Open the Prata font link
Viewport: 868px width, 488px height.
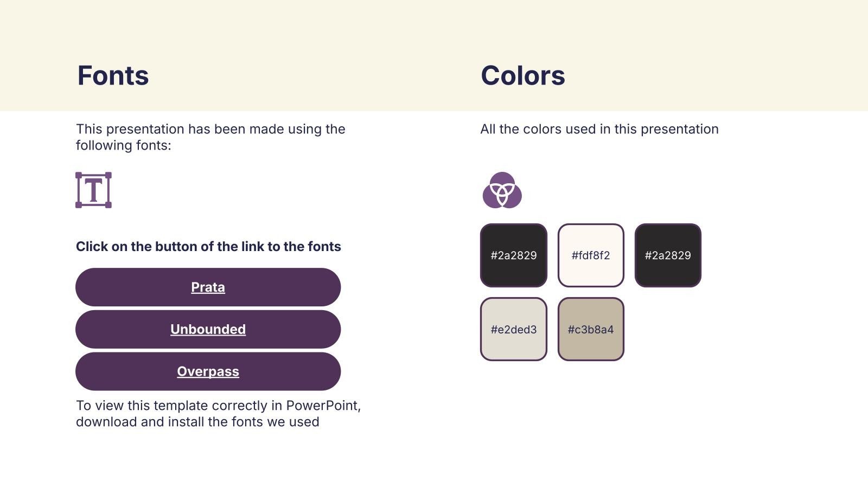(x=208, y=287)
